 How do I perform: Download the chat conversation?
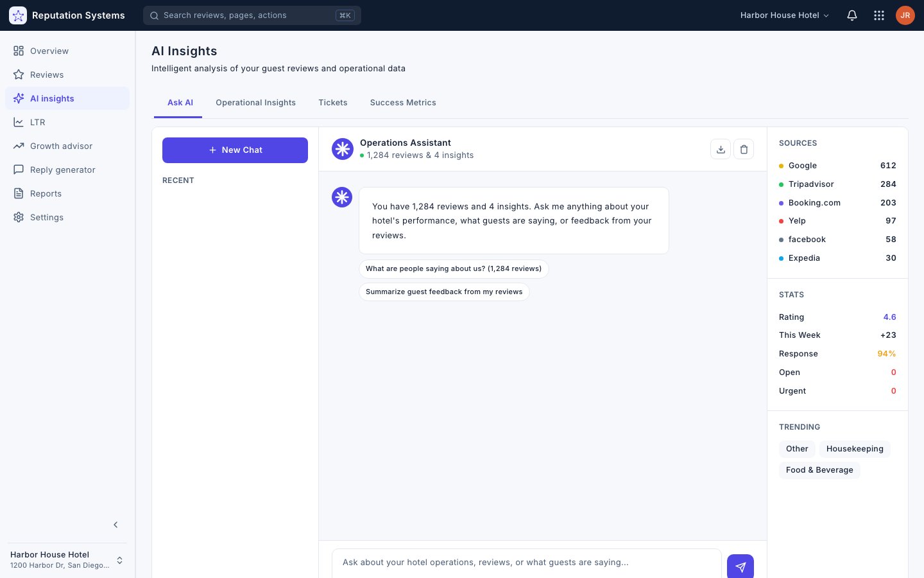721,149
